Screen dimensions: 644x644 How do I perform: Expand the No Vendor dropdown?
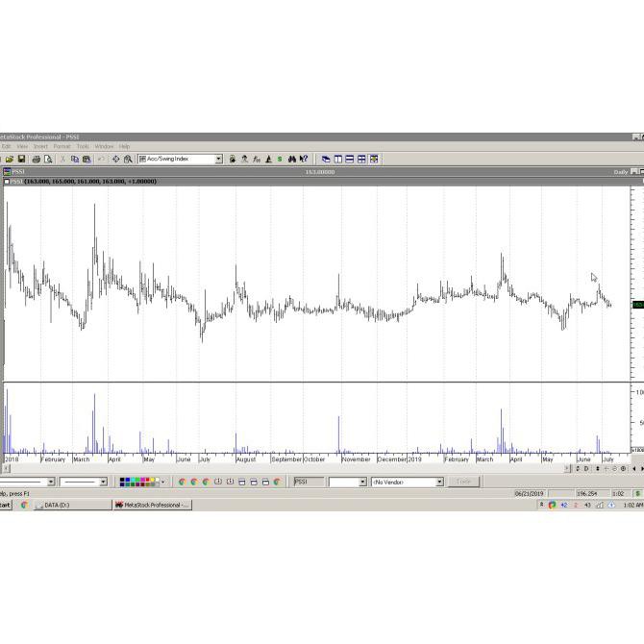tap(440, 482)
